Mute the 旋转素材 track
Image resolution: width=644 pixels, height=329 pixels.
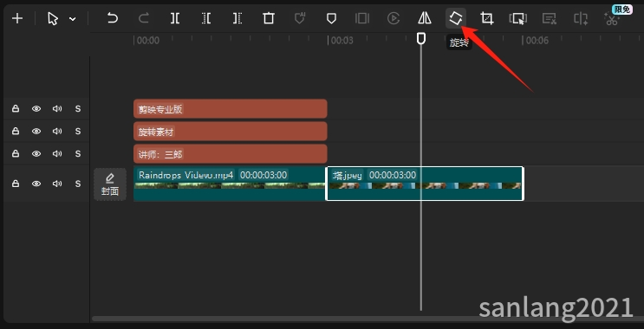coord(57,132)
